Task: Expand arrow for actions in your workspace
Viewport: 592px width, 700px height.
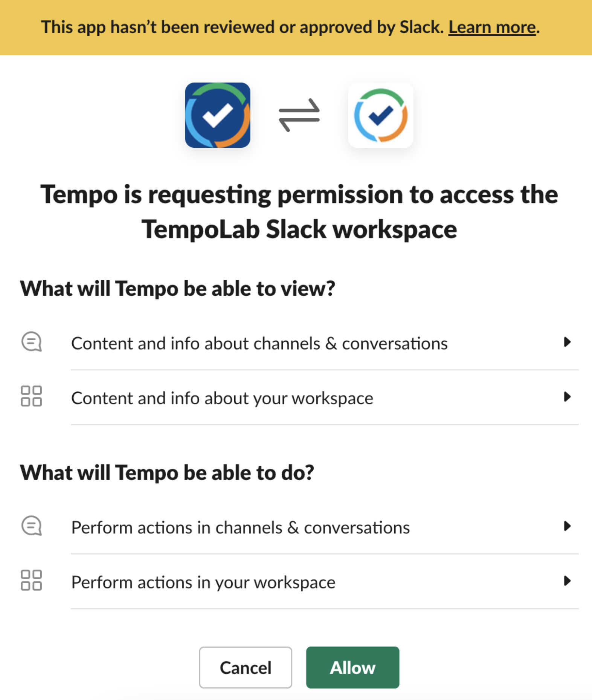Action: 567,581
